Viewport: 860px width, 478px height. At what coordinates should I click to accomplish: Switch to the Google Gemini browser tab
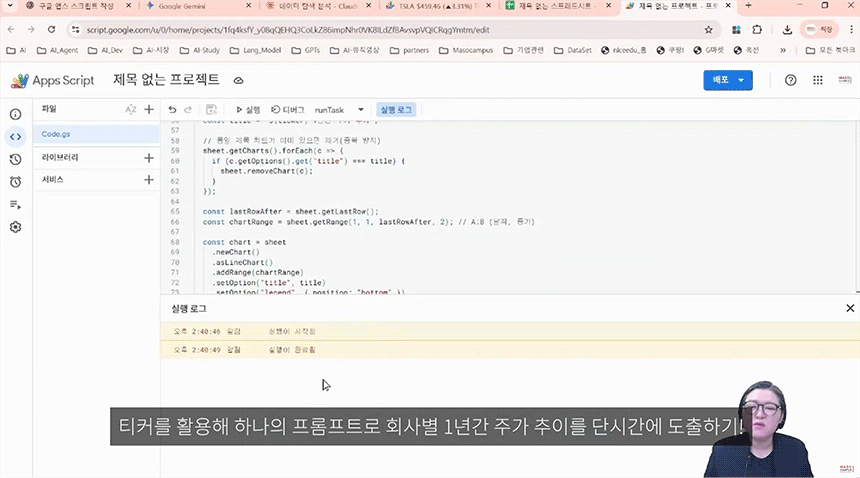coord(185,6)
